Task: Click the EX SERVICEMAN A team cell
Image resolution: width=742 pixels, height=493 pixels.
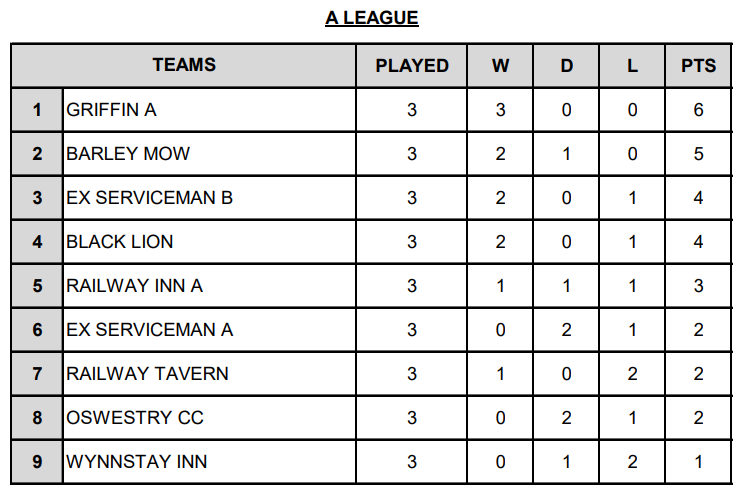Action: pyautogui.click(x=149, y=330)
